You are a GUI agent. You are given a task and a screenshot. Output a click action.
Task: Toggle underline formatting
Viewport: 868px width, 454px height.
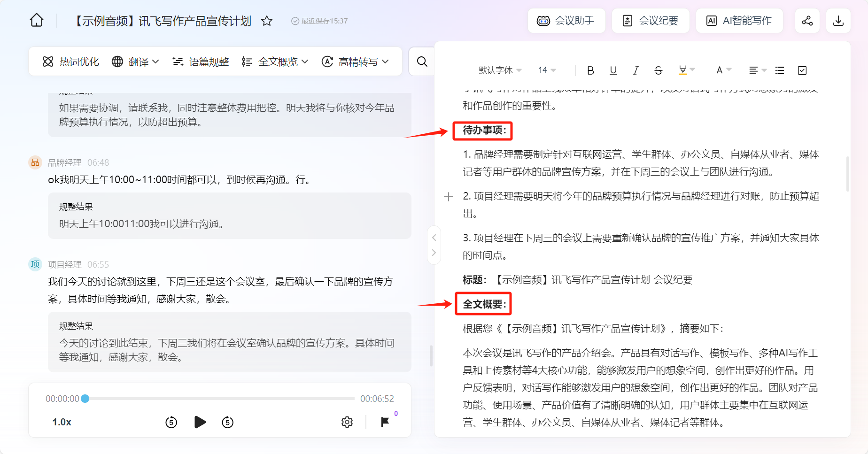(613, 70)
